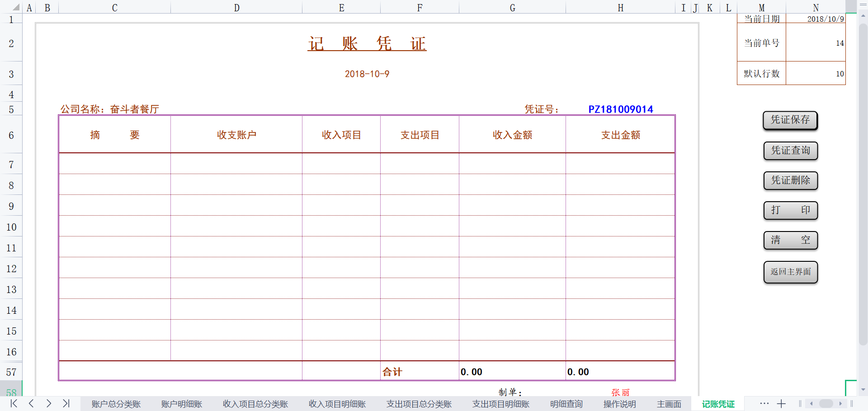The image size is (868, 411).
Task: Click the 收入金额 table header
Action: pos(512,135)
